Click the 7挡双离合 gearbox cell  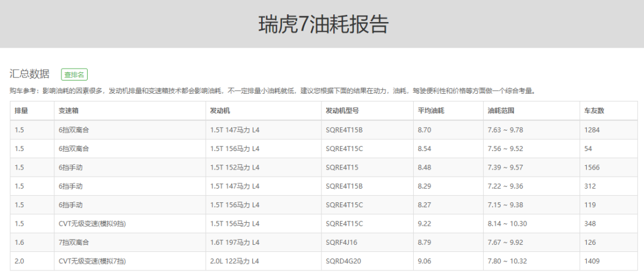(74, 242)
